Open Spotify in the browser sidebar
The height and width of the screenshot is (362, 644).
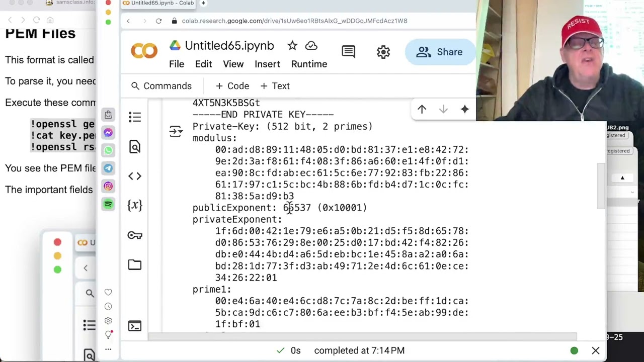click(x=108, y=204)
